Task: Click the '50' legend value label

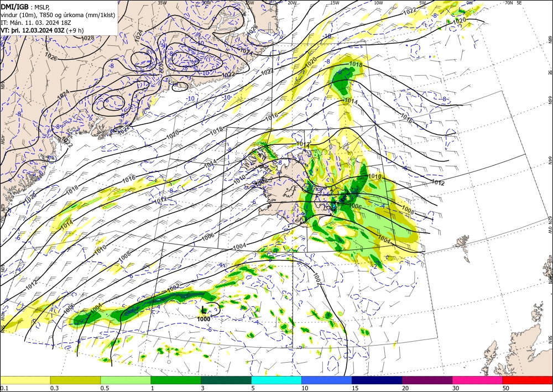Action: (x=506, y=388)
